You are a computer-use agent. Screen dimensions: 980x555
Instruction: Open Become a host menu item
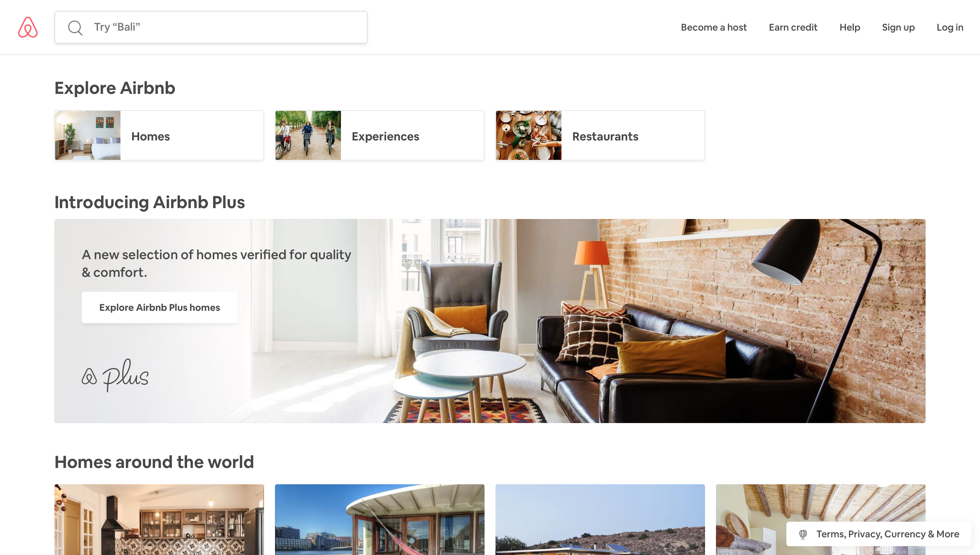pyautogui.click(x=714, y=28)
